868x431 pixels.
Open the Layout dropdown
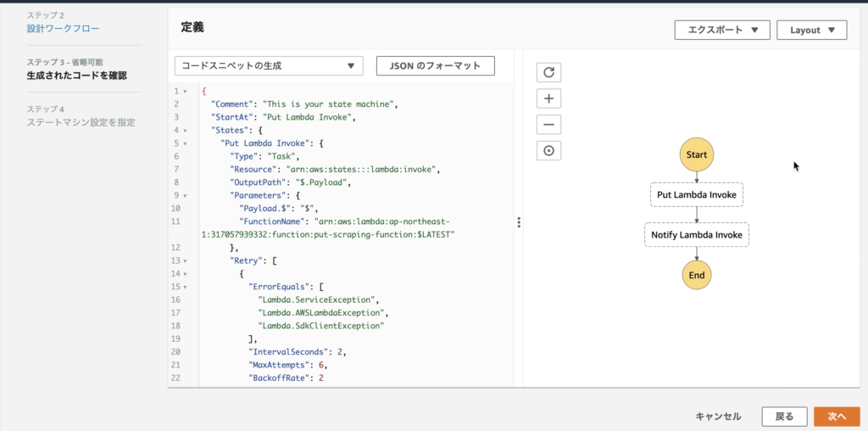tap(811, 30)
